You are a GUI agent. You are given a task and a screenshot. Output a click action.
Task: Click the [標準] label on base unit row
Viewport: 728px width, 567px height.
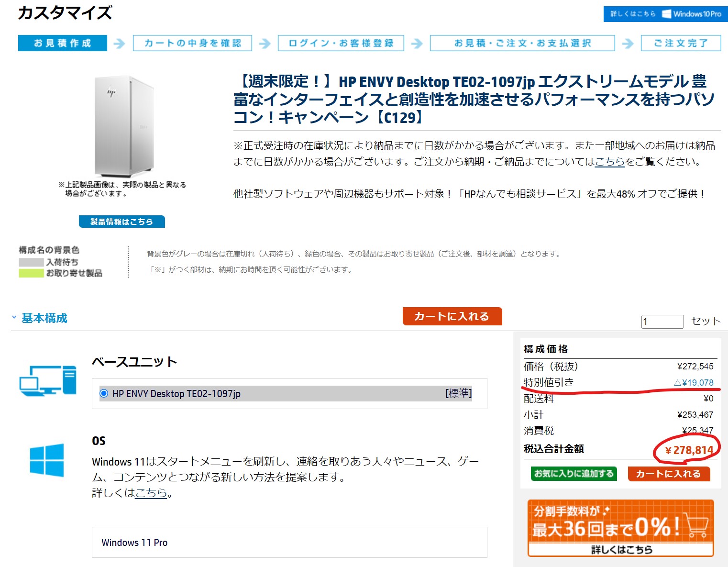459,393
